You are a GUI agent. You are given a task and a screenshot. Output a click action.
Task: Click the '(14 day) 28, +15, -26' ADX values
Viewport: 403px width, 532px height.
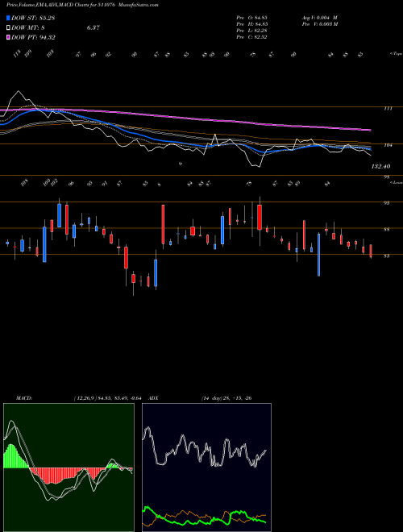[226, 398]
